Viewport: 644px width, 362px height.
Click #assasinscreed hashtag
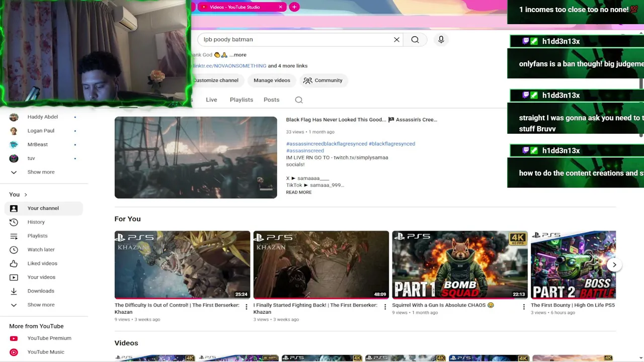305,151
